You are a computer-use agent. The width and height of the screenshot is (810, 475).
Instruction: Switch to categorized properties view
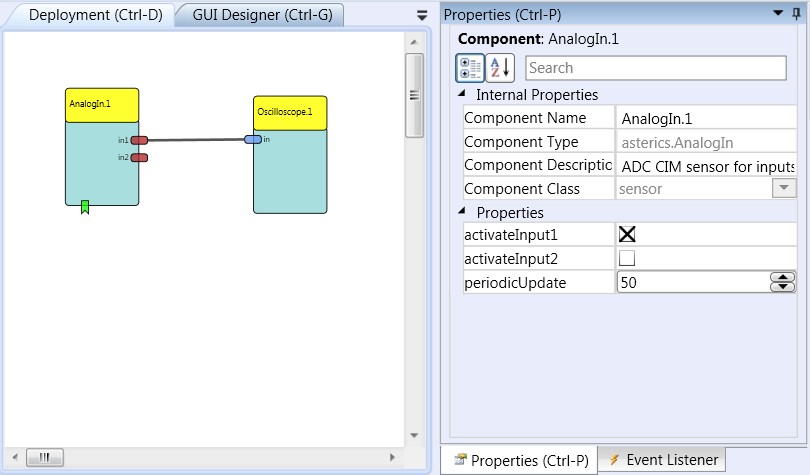click(470, 68)
